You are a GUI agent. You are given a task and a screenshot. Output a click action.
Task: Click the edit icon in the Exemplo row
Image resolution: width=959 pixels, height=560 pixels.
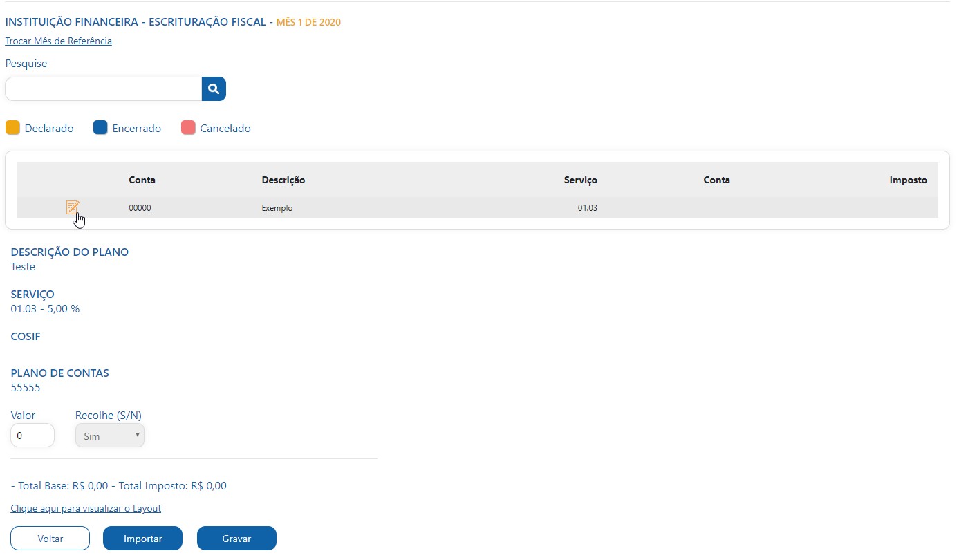[73, 207]
